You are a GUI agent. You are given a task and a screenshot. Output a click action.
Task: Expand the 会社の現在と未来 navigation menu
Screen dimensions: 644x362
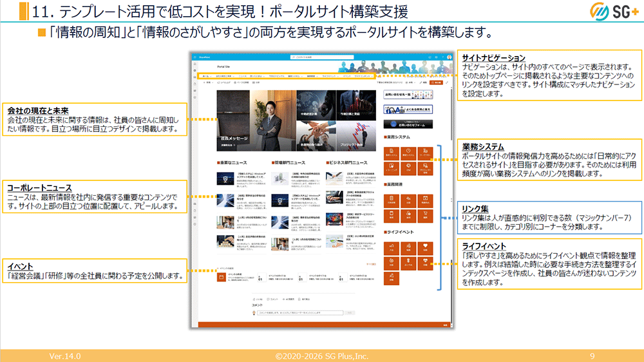tap(225, 76)
